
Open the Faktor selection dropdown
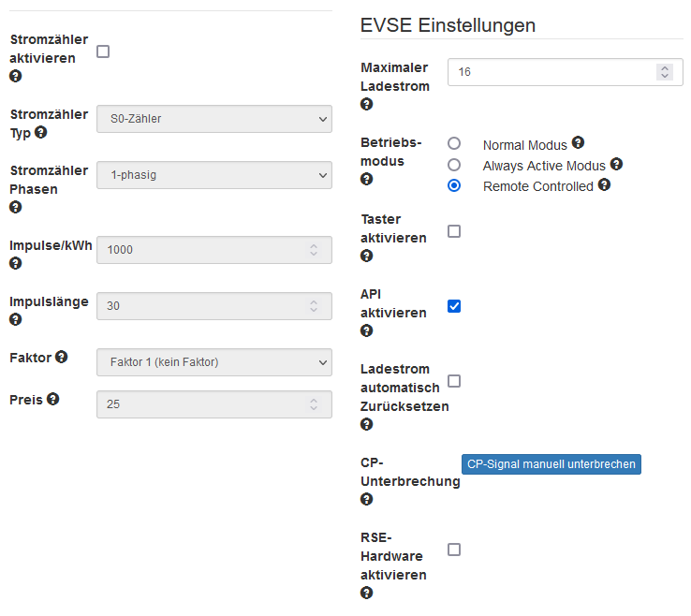pos(214,361)
